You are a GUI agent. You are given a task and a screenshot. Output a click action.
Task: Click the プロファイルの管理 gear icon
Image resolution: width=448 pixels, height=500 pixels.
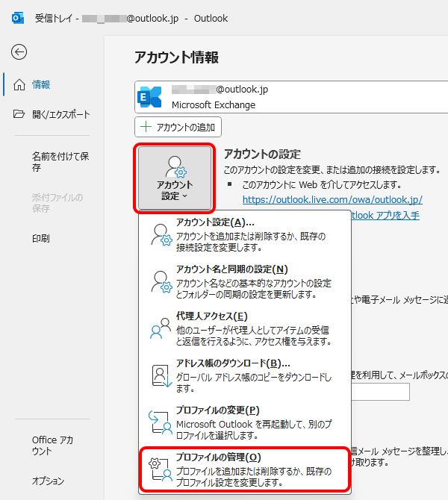158,469
